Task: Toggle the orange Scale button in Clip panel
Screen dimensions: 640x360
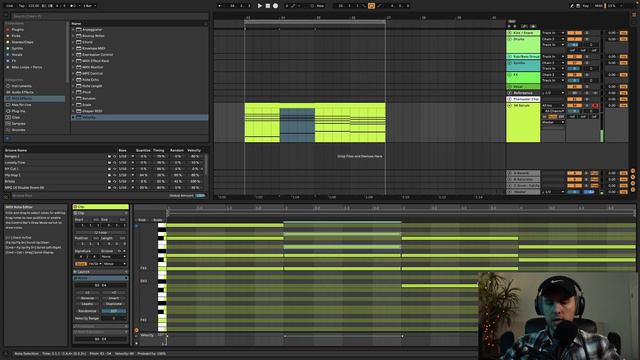Action: click(81, 264)
